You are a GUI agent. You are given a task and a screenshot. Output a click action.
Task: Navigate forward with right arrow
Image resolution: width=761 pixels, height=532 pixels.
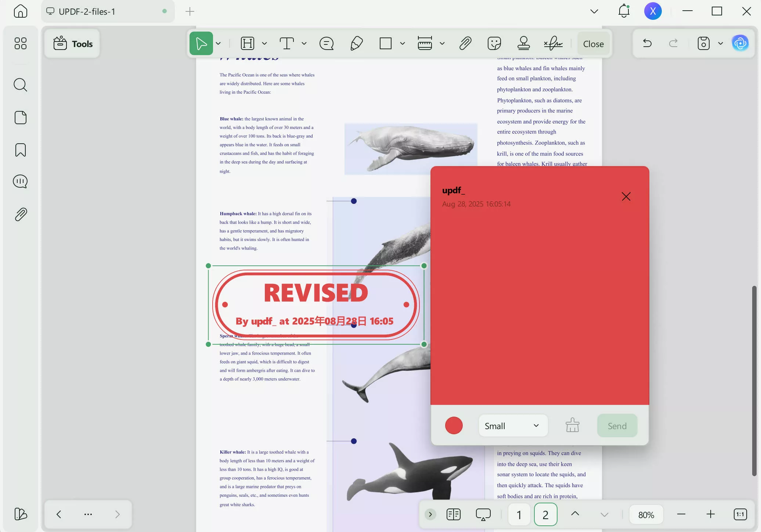(x=117, y=514)
